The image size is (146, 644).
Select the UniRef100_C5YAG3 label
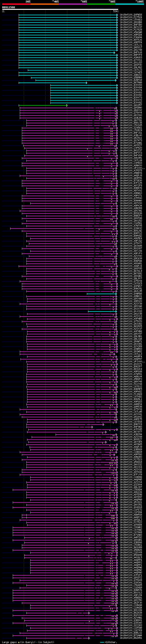point(131,20)
